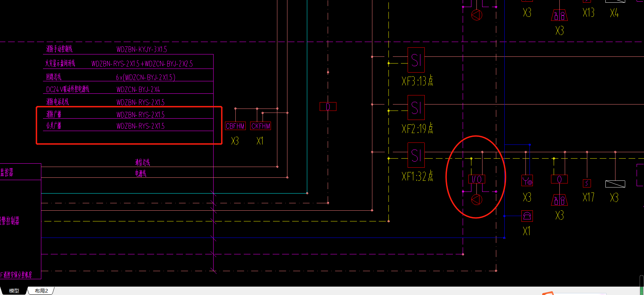Select the CBFHM module box
The height and width of the screenshot is (295, 644).
coord(235,126)
